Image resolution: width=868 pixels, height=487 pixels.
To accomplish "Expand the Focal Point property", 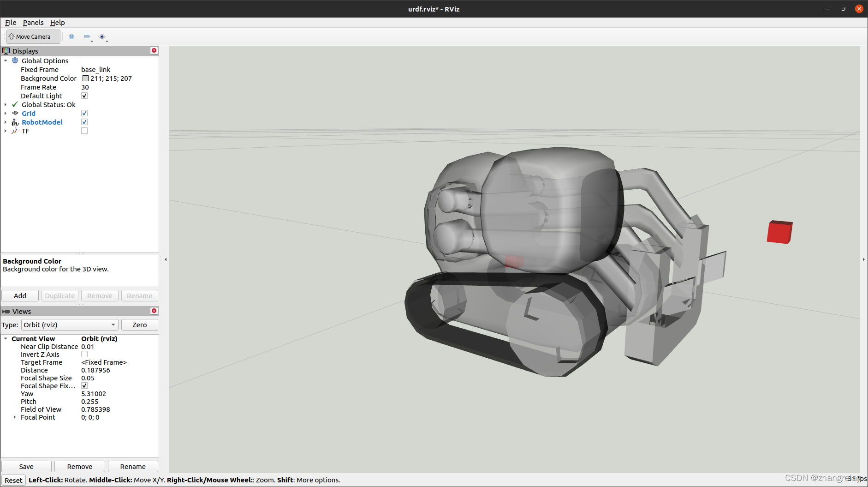I will tap(15, 417).
